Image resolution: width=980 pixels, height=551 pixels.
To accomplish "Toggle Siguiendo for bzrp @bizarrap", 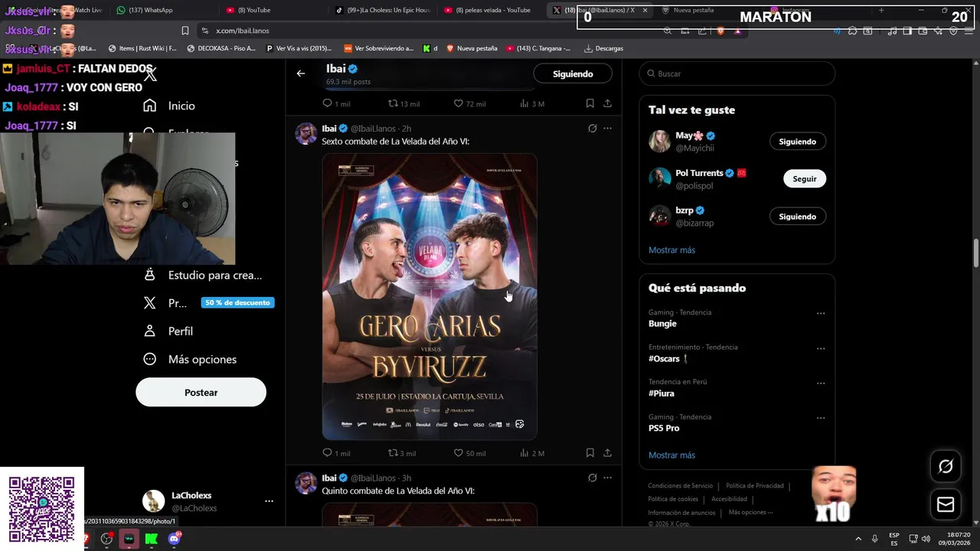I will (797, 217).
